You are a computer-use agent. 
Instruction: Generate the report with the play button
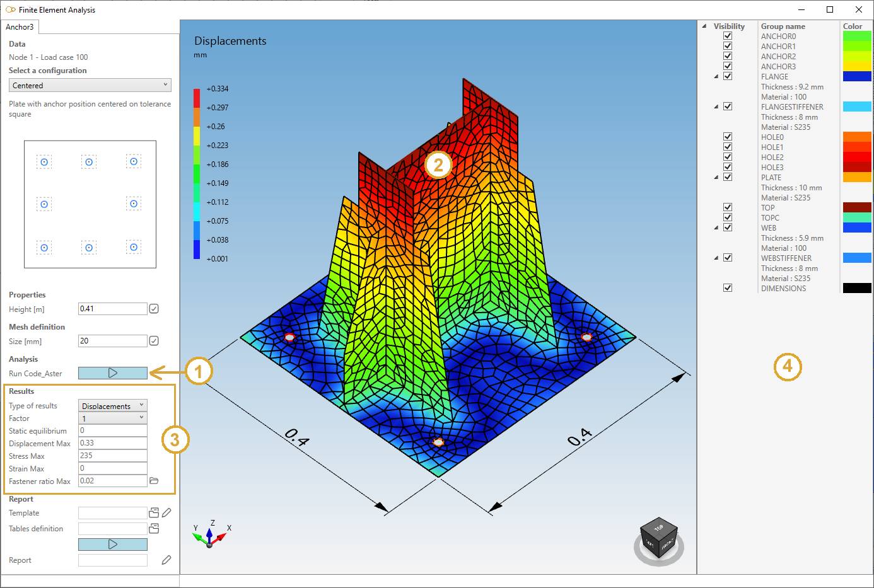(x=113, y=544)
